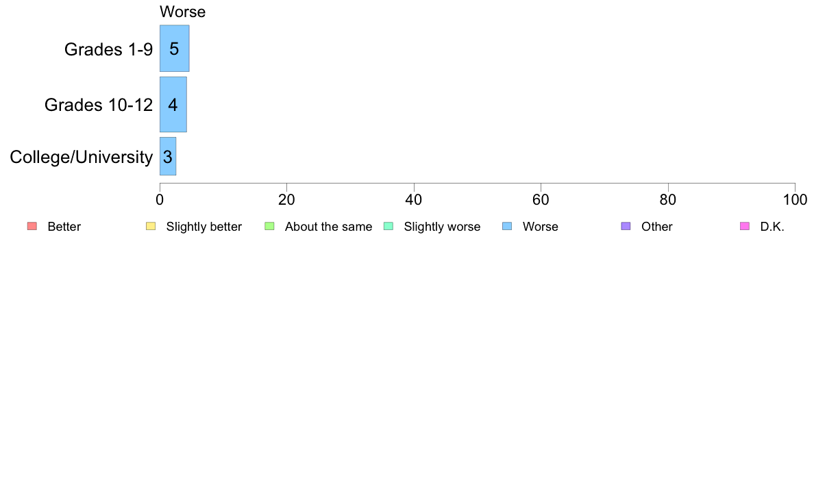The width and height of the screenshot is (814, 504).
Task: Click the Better legend text
Action: coord(64,227)
